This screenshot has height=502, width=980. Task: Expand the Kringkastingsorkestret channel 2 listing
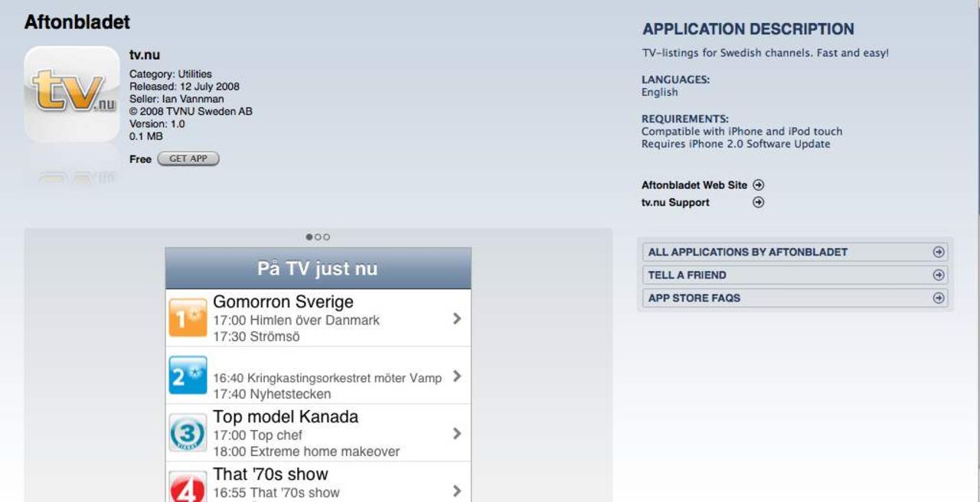pyautogui.click(x=457, y=374)
